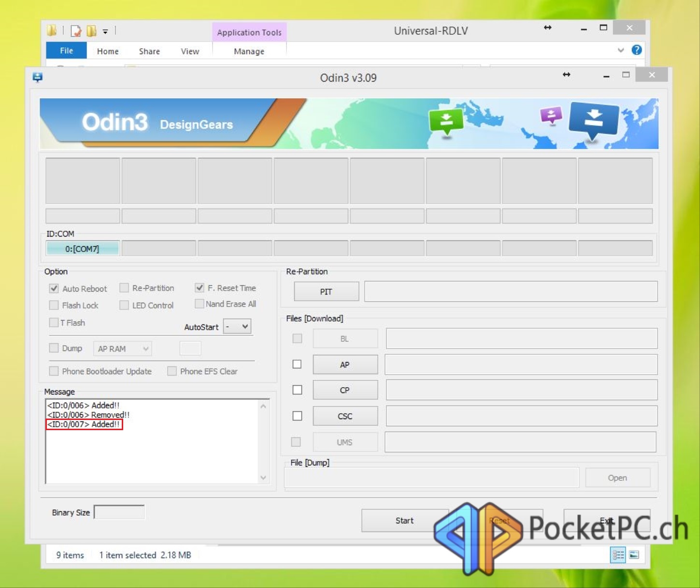Click "9 items" in Explorer status bar
700x588 pixels.
(x=70, y=555)
